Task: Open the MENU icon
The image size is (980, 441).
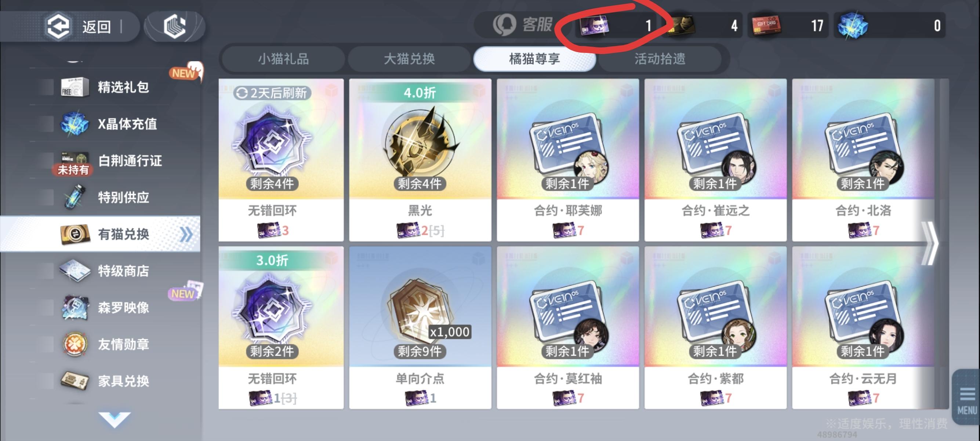Action: point(966,398)
